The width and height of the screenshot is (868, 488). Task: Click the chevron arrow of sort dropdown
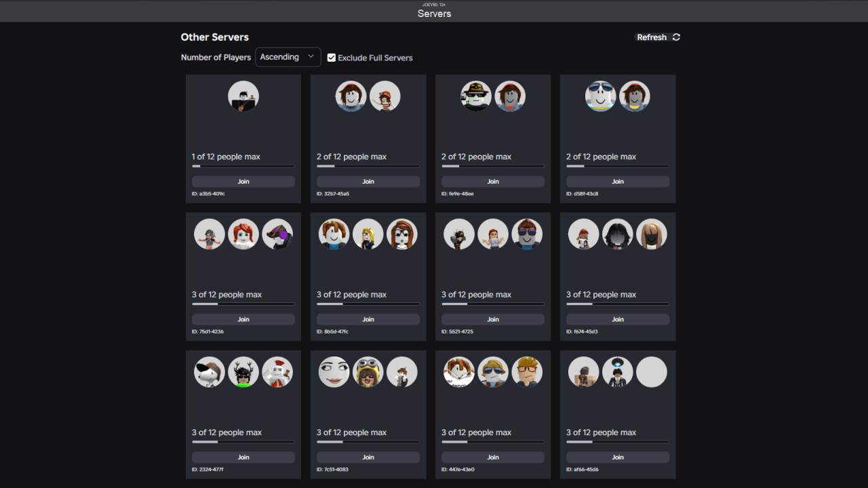[x=311, y=57]
